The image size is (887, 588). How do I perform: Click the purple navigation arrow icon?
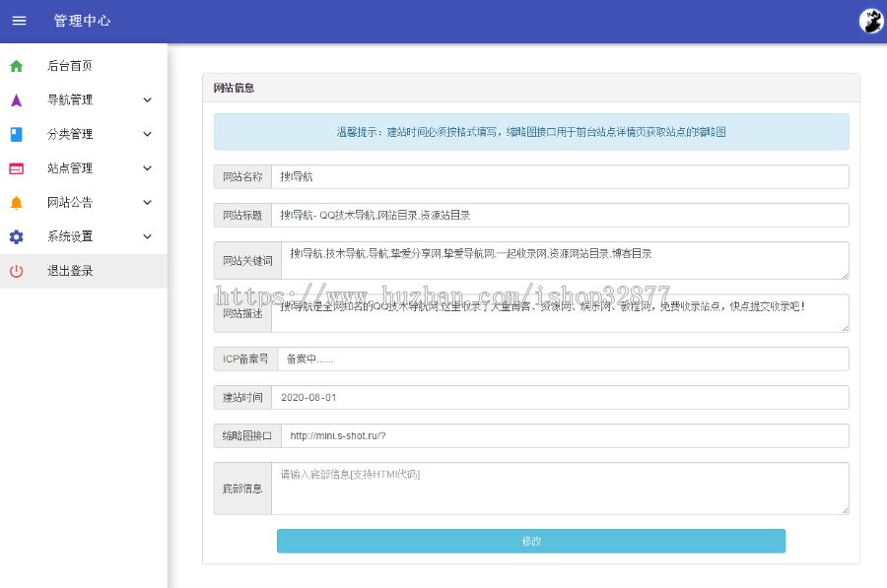click(x=17, y=100)
